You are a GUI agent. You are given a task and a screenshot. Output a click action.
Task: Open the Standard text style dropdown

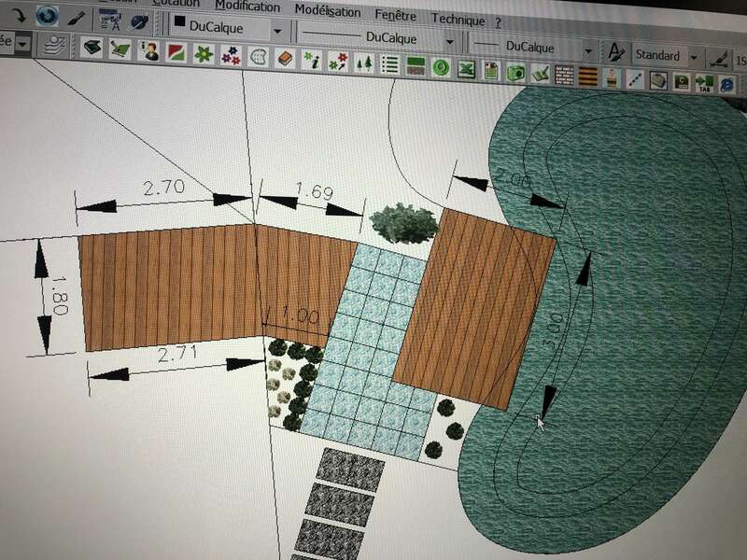[x=693, y=57]
